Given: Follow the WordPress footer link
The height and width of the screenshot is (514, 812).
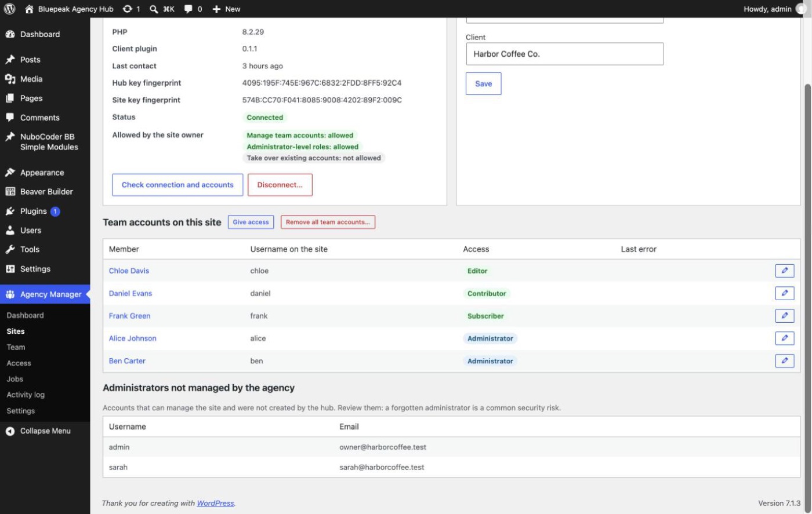Looking at the screenshot, I should point(215,503).
